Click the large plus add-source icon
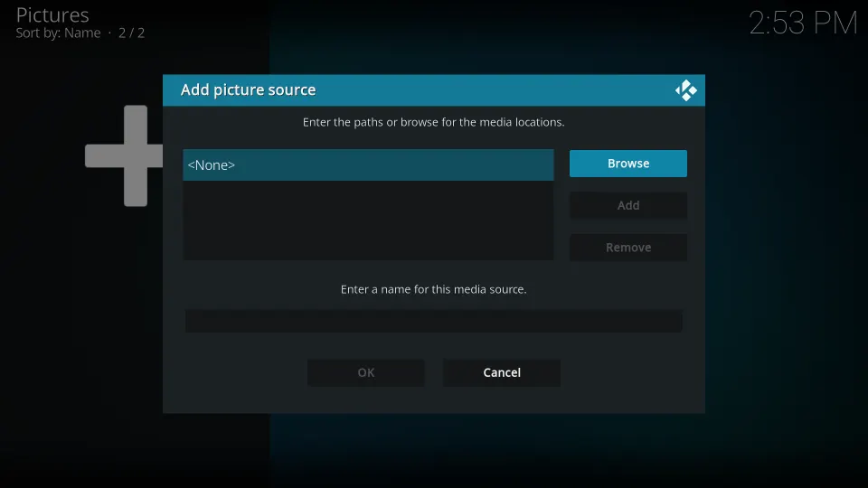868x488 pixels. [x=124, y=155]
